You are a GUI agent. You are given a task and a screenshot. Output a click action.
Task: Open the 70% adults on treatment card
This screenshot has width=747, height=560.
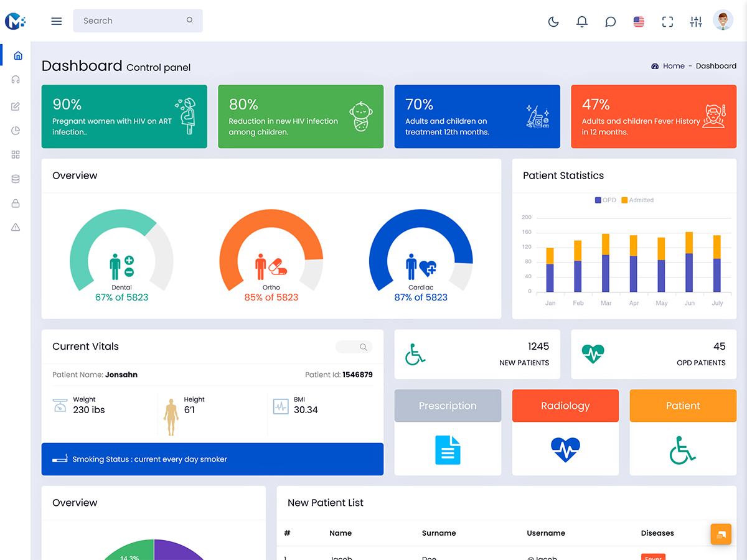477,116
